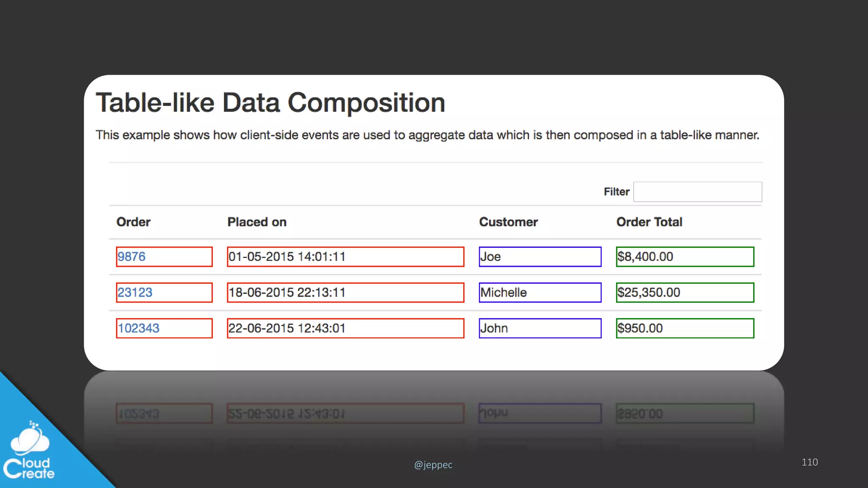Select the 01-05-2015 14:01:11 date cell
Viewport: 868px width, 488px height.
[287, 257]
